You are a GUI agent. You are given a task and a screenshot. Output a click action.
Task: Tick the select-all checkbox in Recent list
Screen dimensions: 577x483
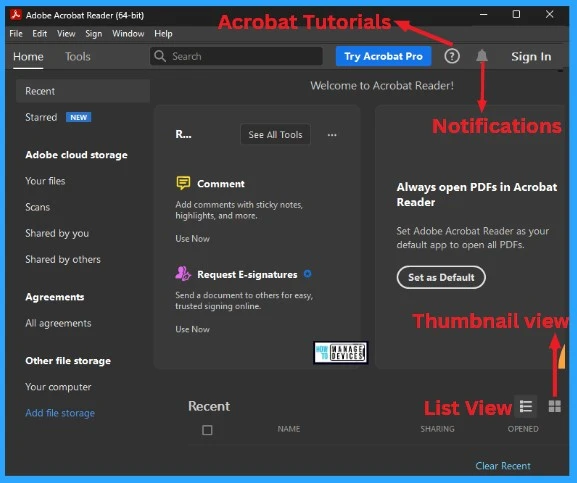(207, 430)
